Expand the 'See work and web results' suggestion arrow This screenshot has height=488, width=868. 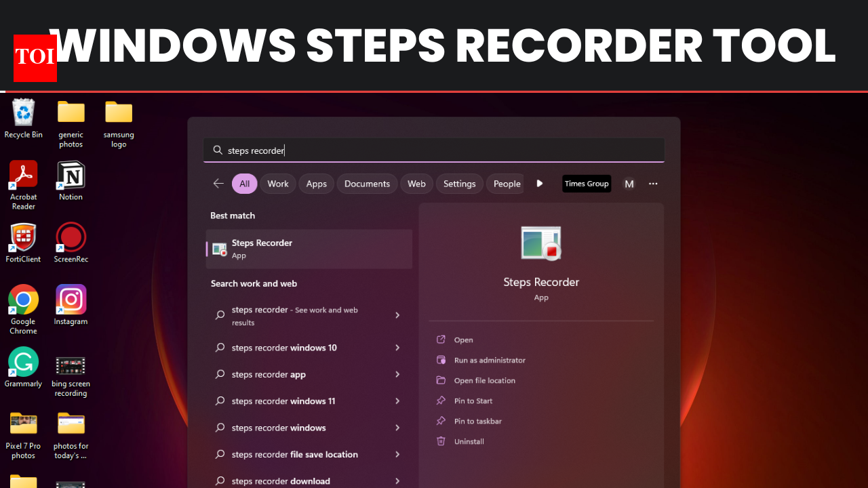[x=397, y=315]
